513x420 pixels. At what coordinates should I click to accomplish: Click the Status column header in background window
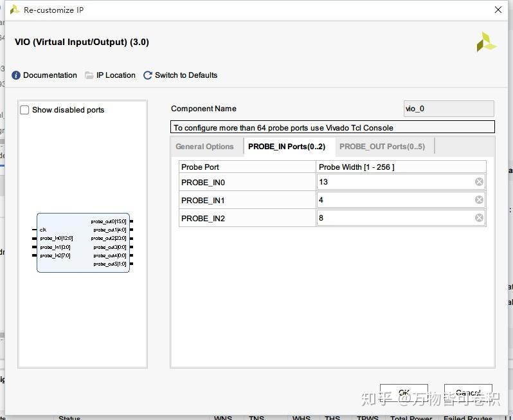click(x=69, y=418)
